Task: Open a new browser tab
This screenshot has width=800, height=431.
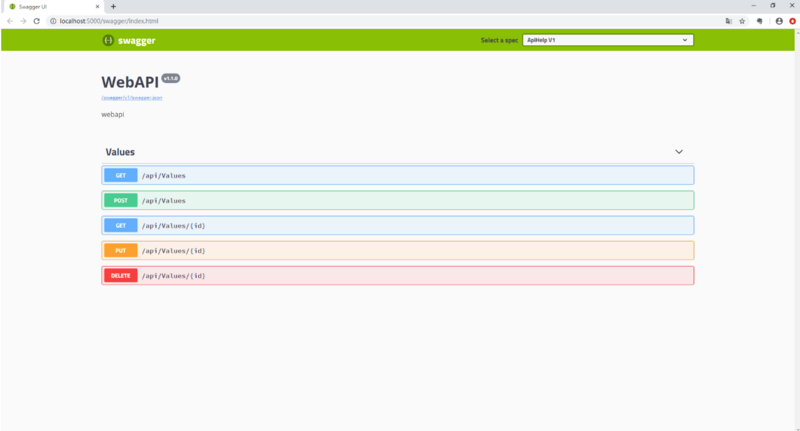Action: pos(113,7)
